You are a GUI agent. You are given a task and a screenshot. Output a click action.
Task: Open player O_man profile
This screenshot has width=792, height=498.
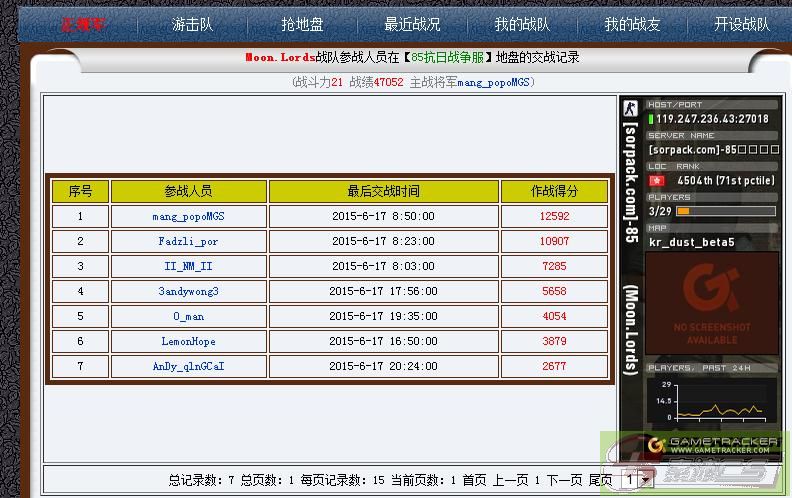[x=188, y=316]
